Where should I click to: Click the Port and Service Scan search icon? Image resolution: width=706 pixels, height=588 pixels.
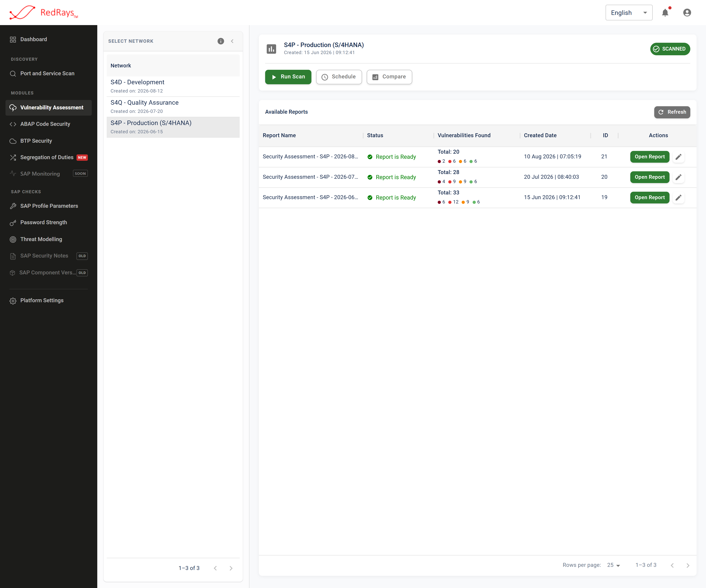(x=13, y=73)
